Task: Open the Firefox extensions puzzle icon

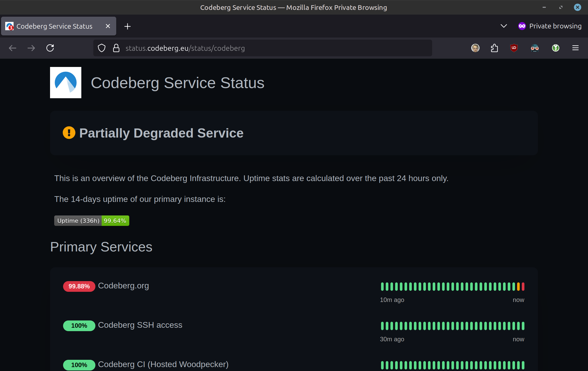Action: [494, 48]
